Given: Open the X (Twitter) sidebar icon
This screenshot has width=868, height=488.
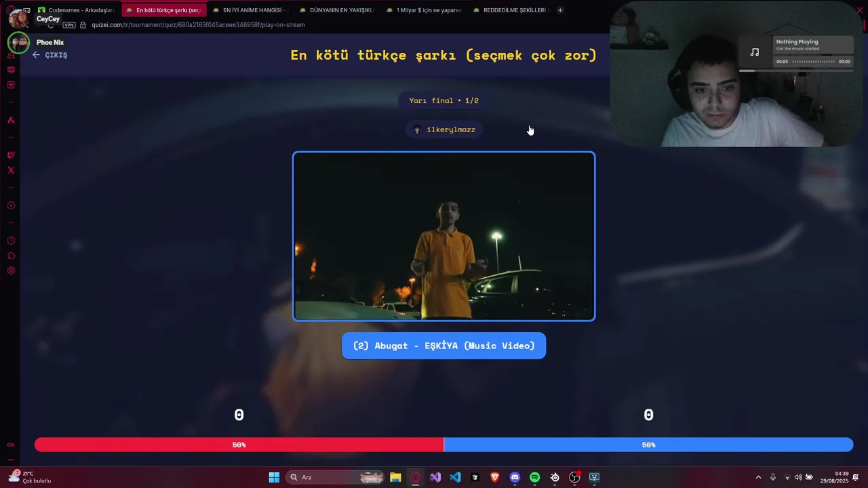Looking at the screenshot, I should (x=11, y=170).
